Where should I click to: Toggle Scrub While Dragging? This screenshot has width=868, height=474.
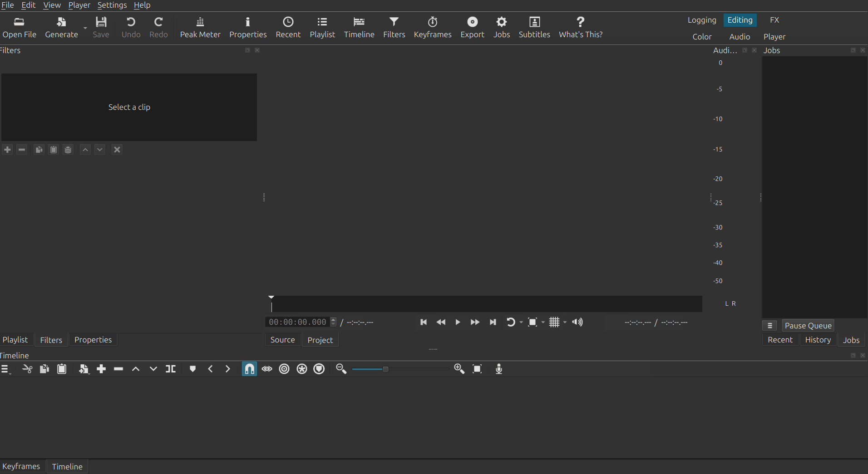click(x=267, y=369)
